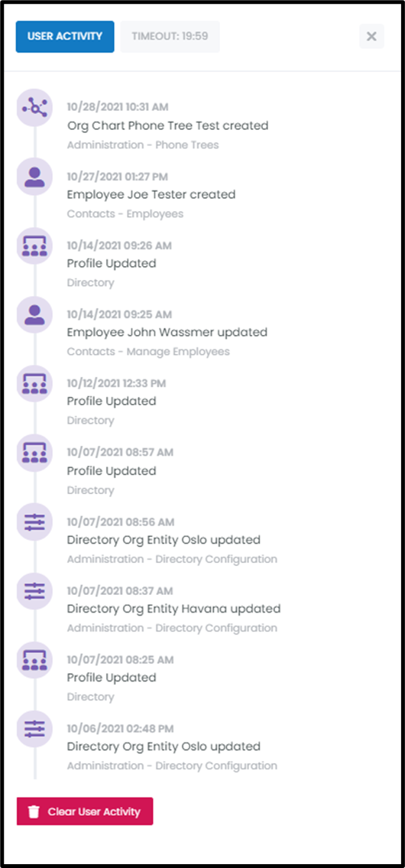Open Employee Joe Tester created entry
This screenshot has width=405, height=868.
point(151,194)
